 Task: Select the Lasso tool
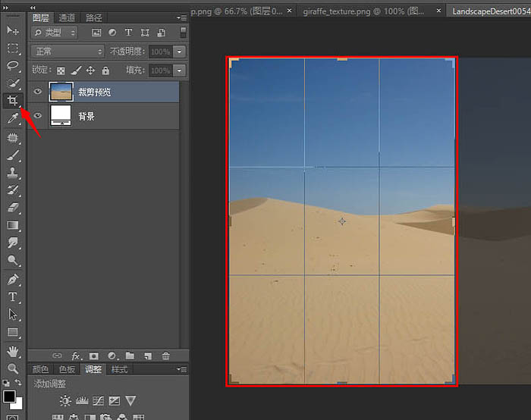coord(13,65)
